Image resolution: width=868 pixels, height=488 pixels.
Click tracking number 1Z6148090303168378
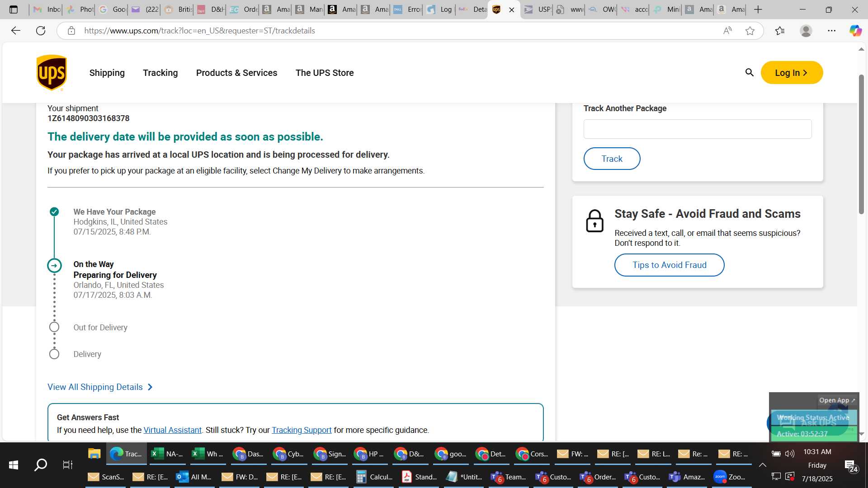(x=89, y=118)
